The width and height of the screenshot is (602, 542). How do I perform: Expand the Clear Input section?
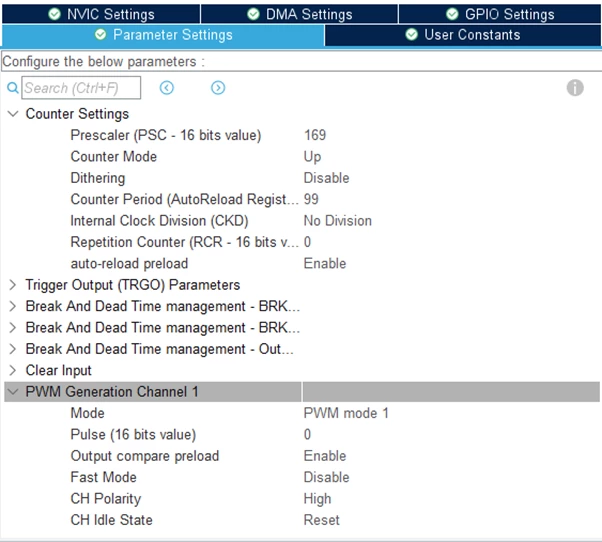point(13,370)
